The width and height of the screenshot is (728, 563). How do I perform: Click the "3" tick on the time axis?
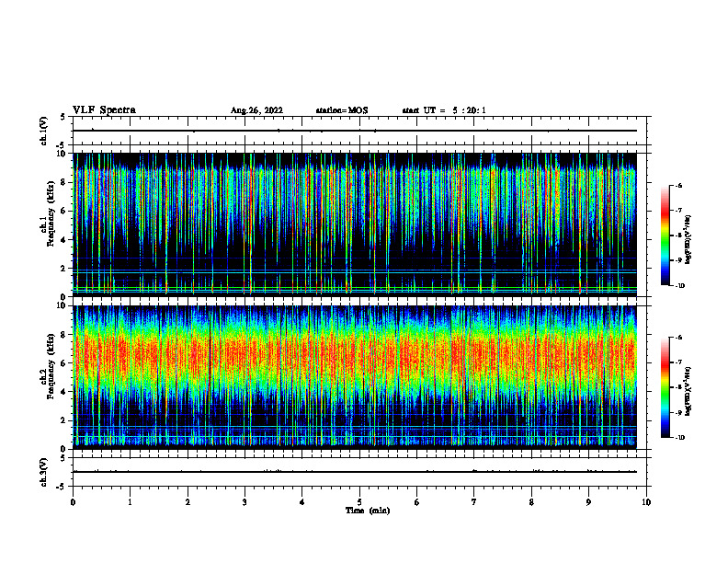pos(245,502)
